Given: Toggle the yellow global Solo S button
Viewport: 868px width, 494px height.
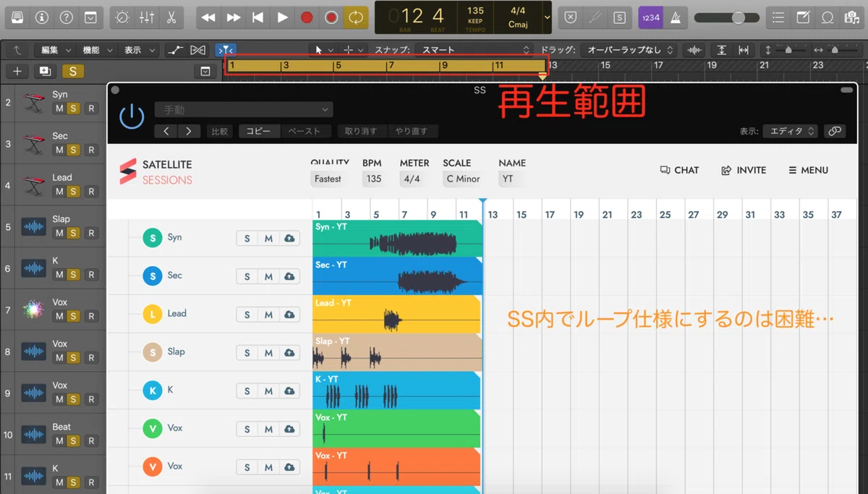Looking at the screenshot, I should click(72, 71).
